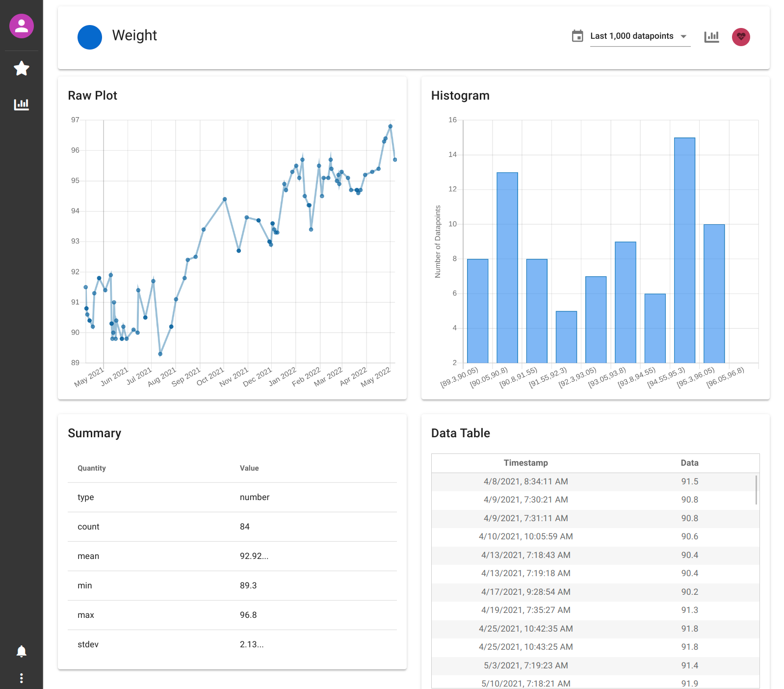The image size is (784, 689).
Task: Click the count value 84
Action: (245, 527)
